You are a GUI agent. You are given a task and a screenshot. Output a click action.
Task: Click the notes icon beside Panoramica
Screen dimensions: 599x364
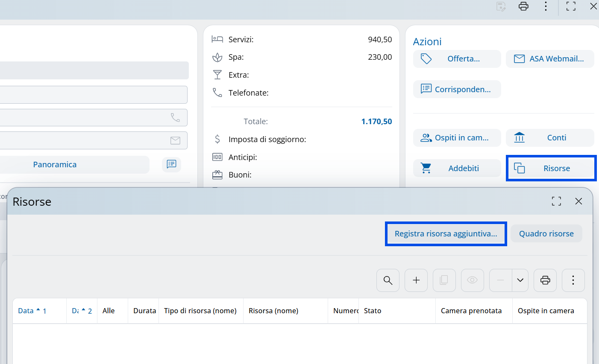point(171,164)
